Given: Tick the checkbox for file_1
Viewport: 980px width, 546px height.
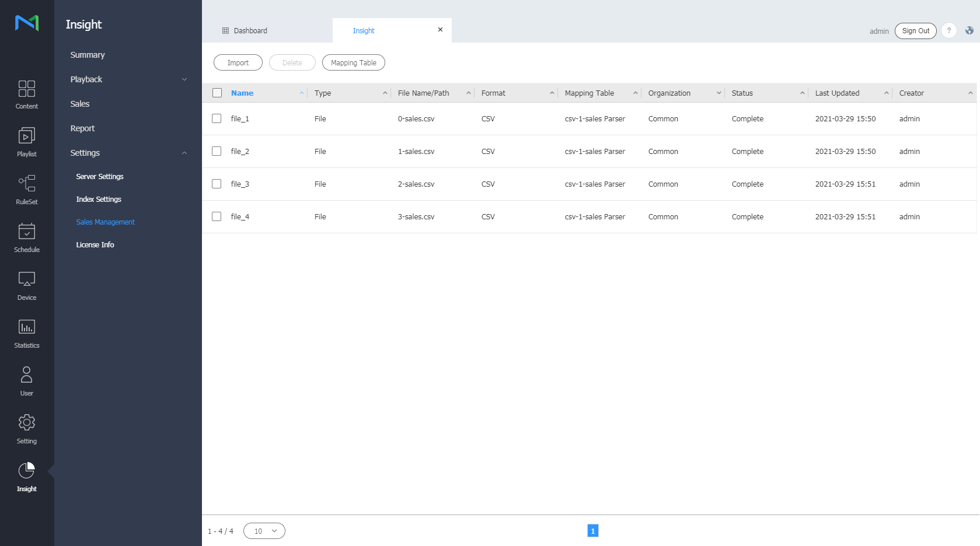Looking at the screenshot, I should coord(217,118).
